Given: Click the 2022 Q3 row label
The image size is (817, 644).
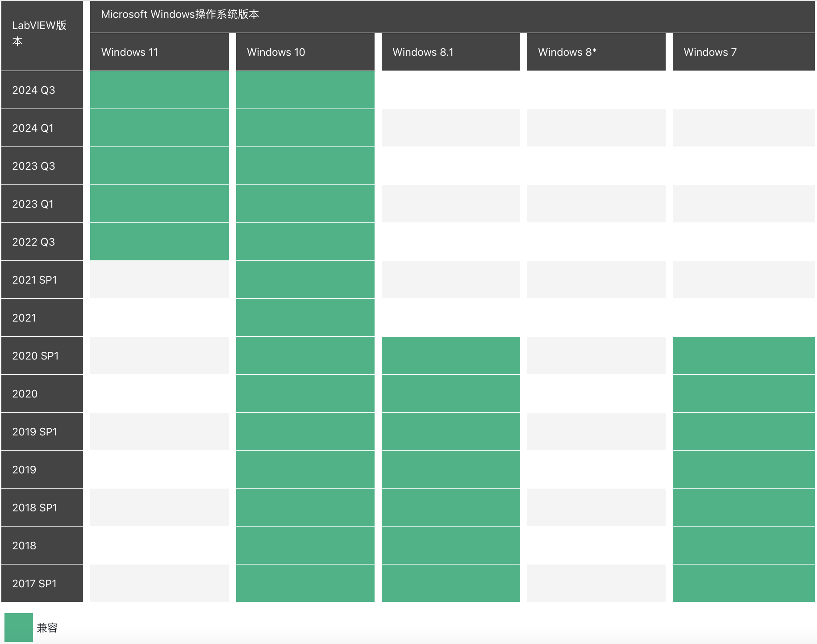Looking at the screenshot, I should pyautogui.click(x=42, y=242).
